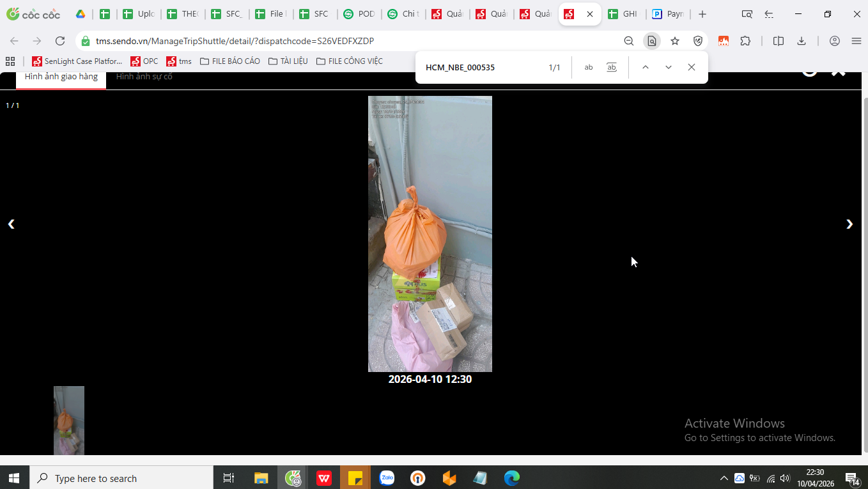Open the notification center
The height and width of the screenshot is (489, 868).
(852, 478)
